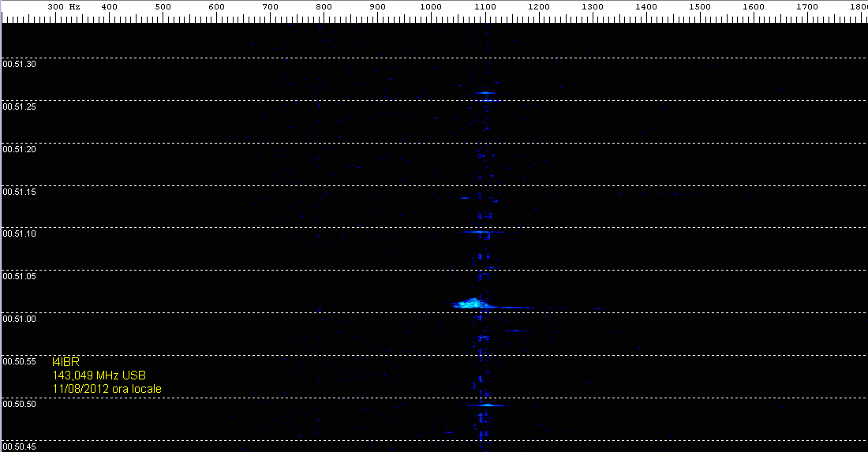This screenshot has width=868, height=452.
Task: Click the 400 frequency scale label
Action: point(109,6)
